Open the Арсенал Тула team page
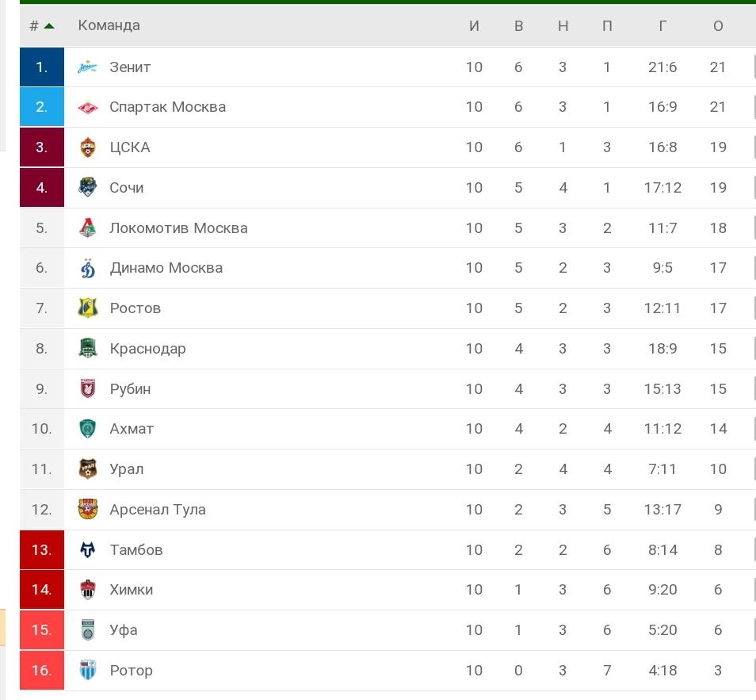This screenshot has width=756, height=700. 158,509
